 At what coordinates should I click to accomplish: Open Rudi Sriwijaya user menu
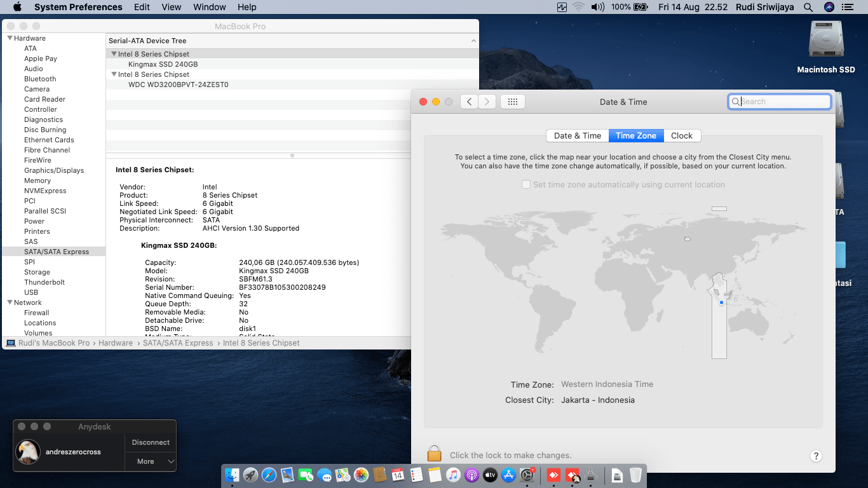click(765, 7)
